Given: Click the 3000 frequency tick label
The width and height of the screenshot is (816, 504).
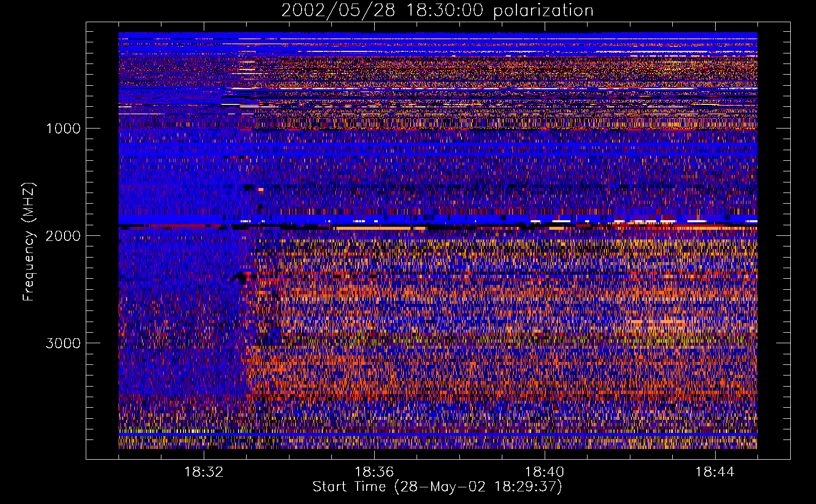Looking at the screenshot, I should pos(63,343).
